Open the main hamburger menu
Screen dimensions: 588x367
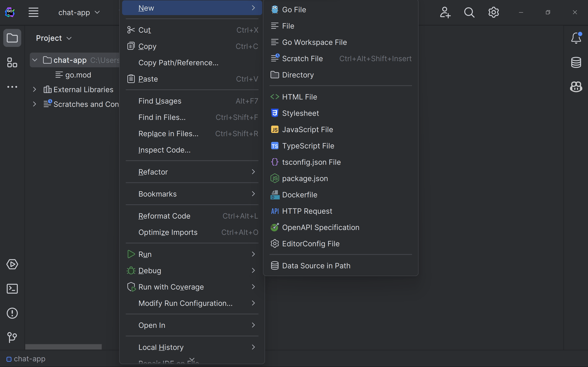pos(33,12)
